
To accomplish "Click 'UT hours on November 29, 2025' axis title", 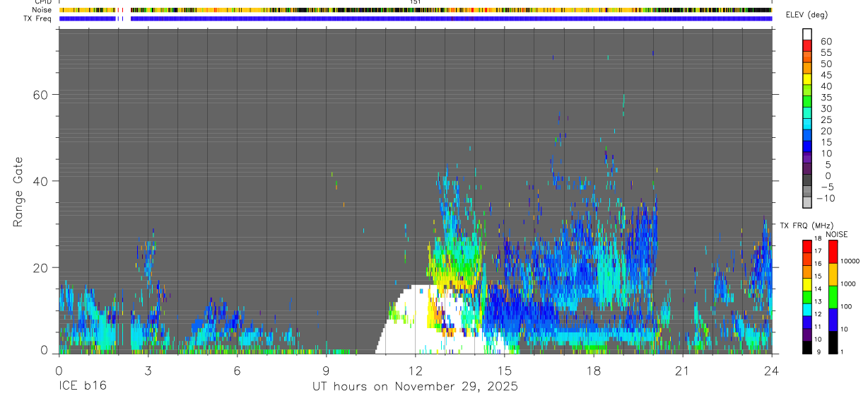I will pyautogui.click(x=416, y=387).
